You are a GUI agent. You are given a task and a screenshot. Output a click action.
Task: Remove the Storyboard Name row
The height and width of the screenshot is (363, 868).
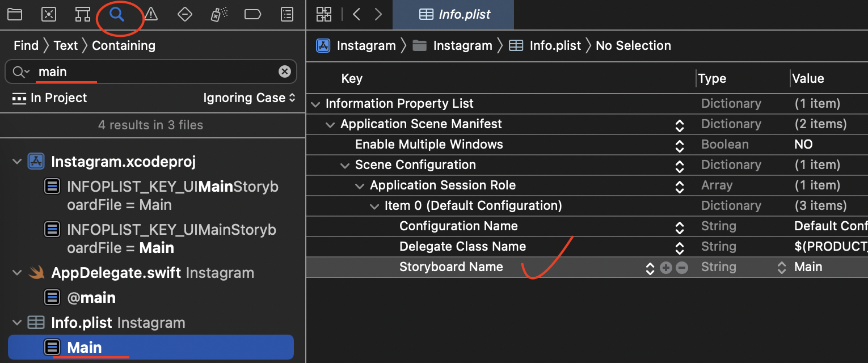tap(682, 268)
